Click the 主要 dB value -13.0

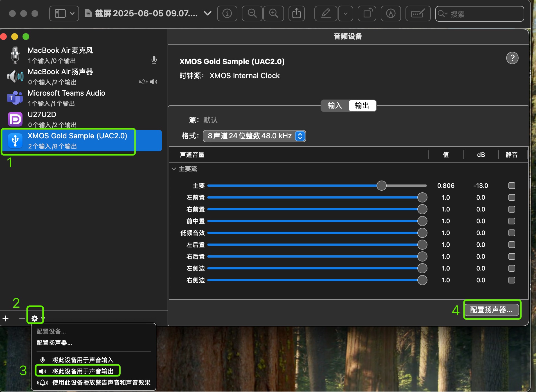pos(481,186)
